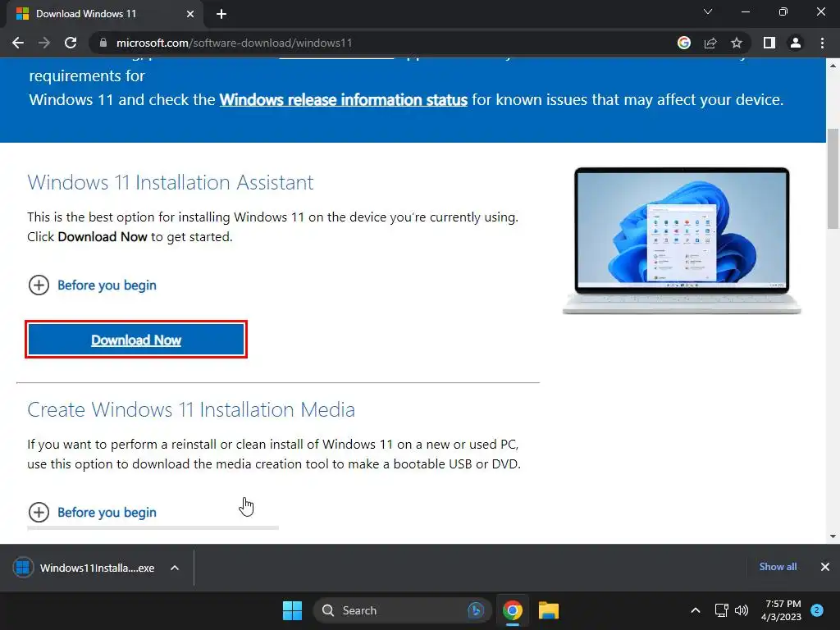Click the Create Windows 11 Installation Media heading
This screenshot has height=630, width=840.
(x=191, y=409)
